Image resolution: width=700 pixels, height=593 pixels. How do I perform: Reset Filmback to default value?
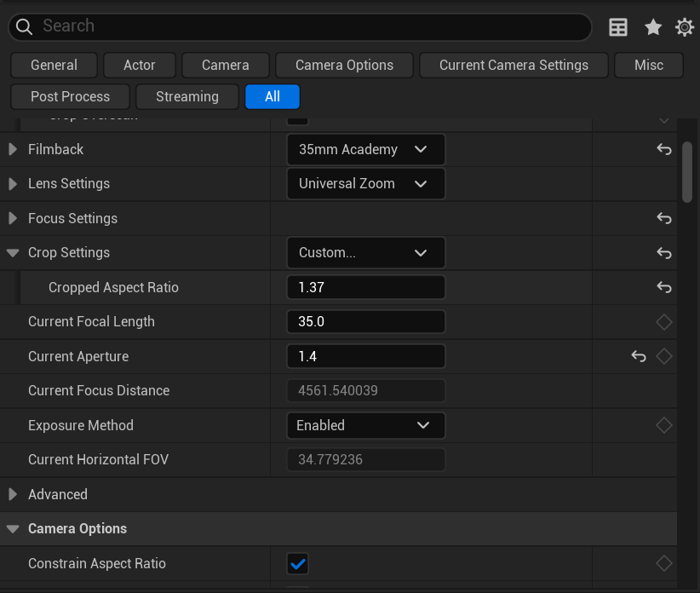point(664,149)
